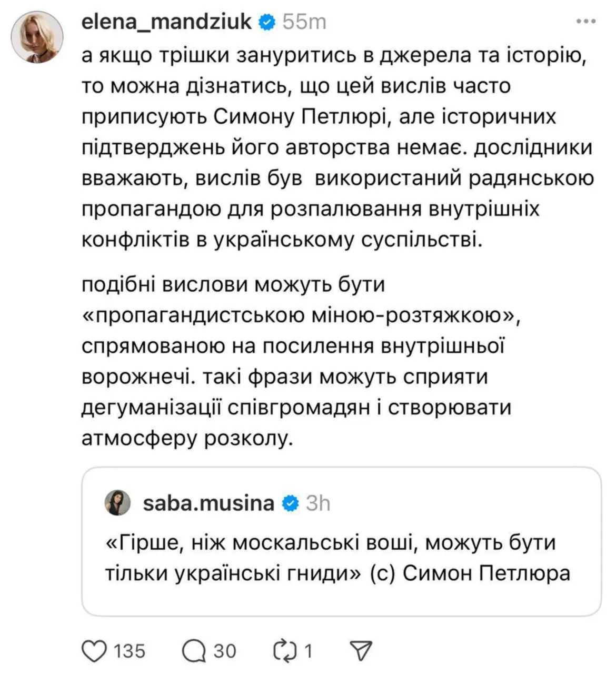Click the 55m post timestamp

click(x=304, y=22)
